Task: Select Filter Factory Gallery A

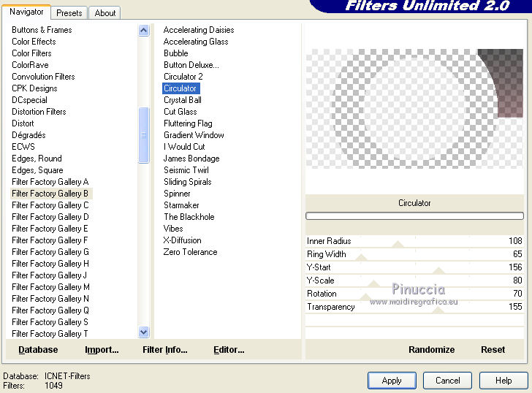Action: (x=50, y=182)
